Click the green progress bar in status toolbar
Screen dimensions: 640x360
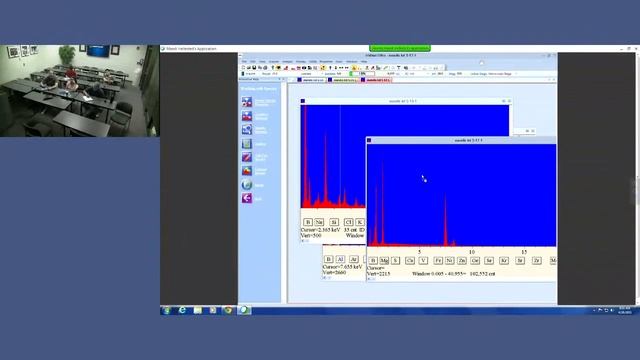coord(362,74)
